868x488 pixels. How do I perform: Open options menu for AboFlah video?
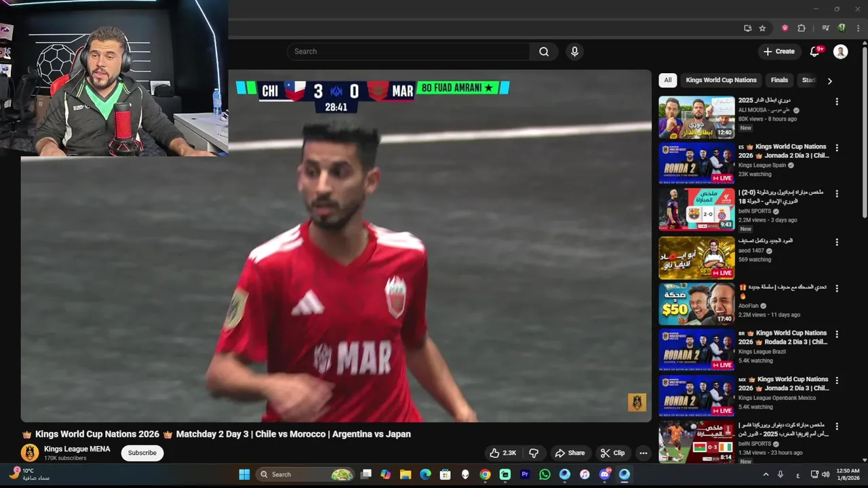click(x=837, y=288)
